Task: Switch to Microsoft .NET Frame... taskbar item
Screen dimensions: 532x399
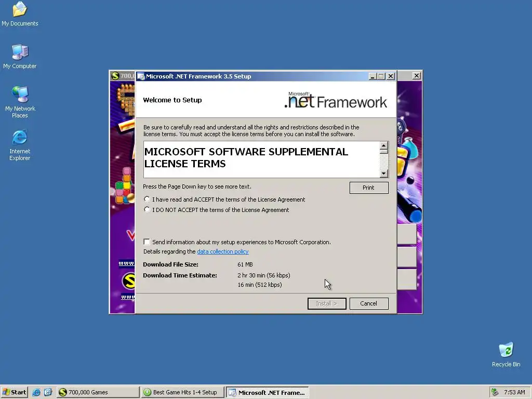Action: click(268, 392)
